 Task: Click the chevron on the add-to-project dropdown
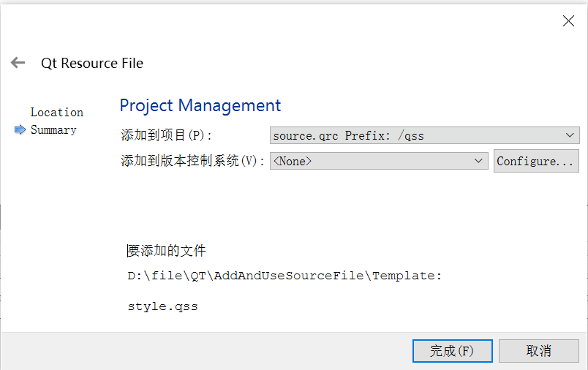(570, 135)
